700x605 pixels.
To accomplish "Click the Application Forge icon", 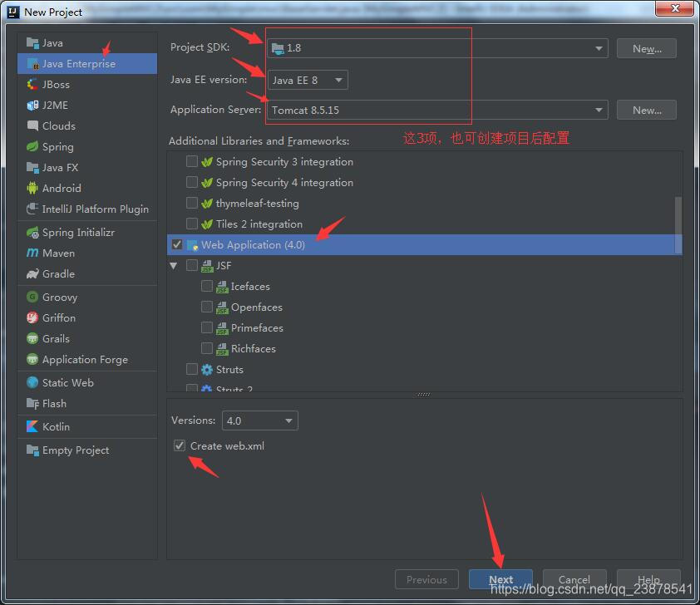I will 32,359.
